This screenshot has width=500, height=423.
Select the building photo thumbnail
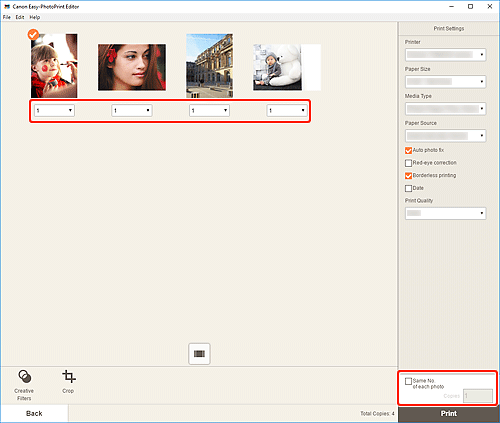click(210, 66)
